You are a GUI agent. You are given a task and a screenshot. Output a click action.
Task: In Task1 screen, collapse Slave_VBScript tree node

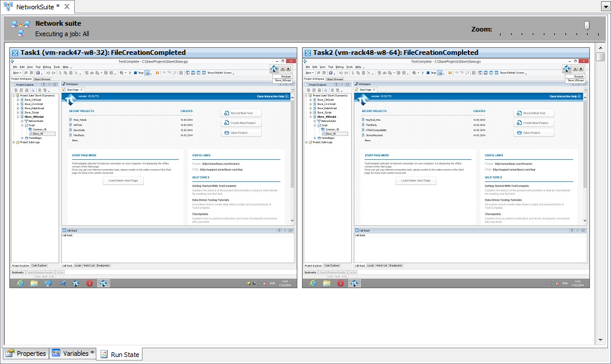click(x=18, y=117)
